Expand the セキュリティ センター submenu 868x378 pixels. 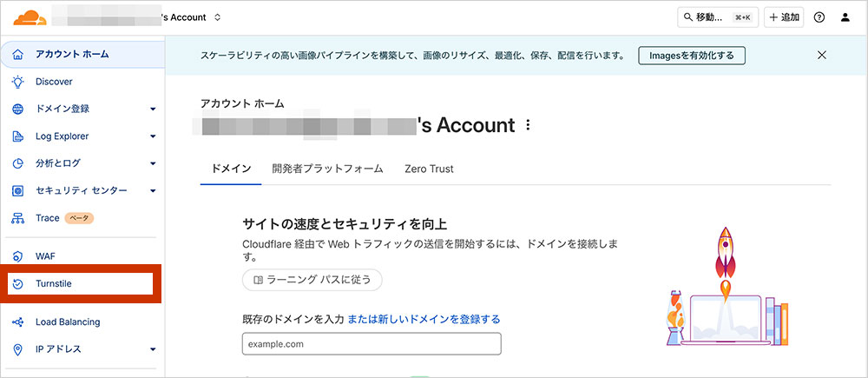pyautogui.click(x=153, y=191)
